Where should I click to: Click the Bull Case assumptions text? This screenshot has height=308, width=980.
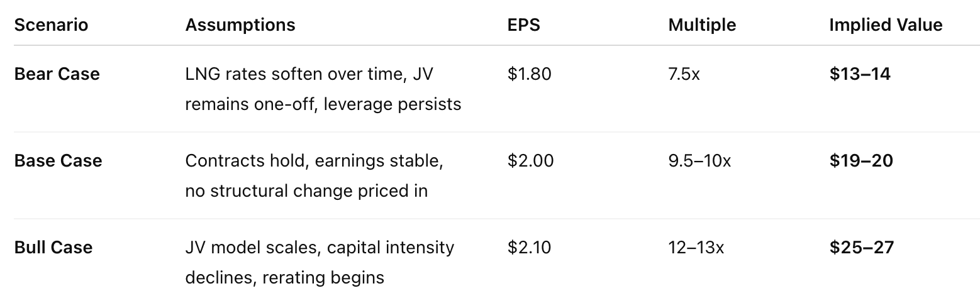tap(319, 262)
